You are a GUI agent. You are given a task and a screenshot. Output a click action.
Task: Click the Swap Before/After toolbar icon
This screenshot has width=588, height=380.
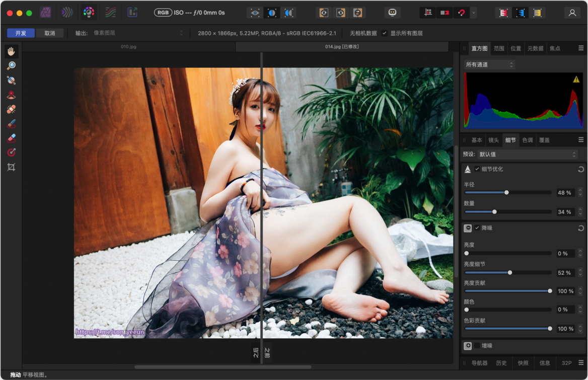[x=357, y=13]
